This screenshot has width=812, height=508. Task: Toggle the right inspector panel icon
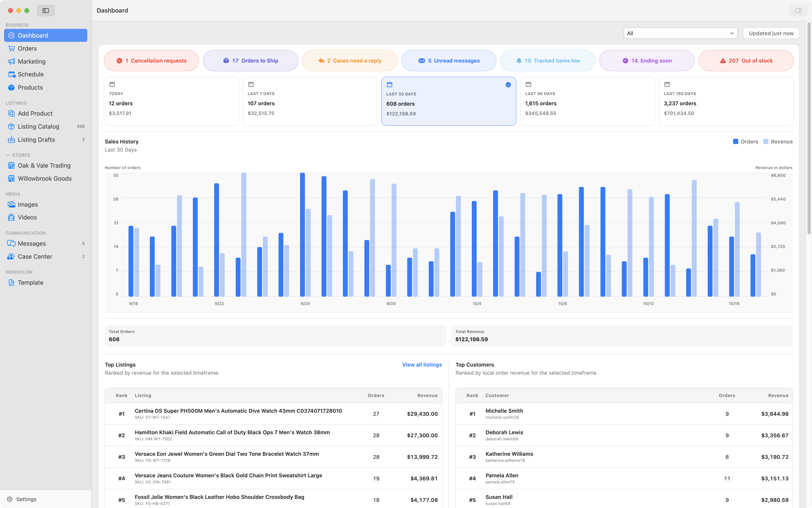tap(798, 10)
